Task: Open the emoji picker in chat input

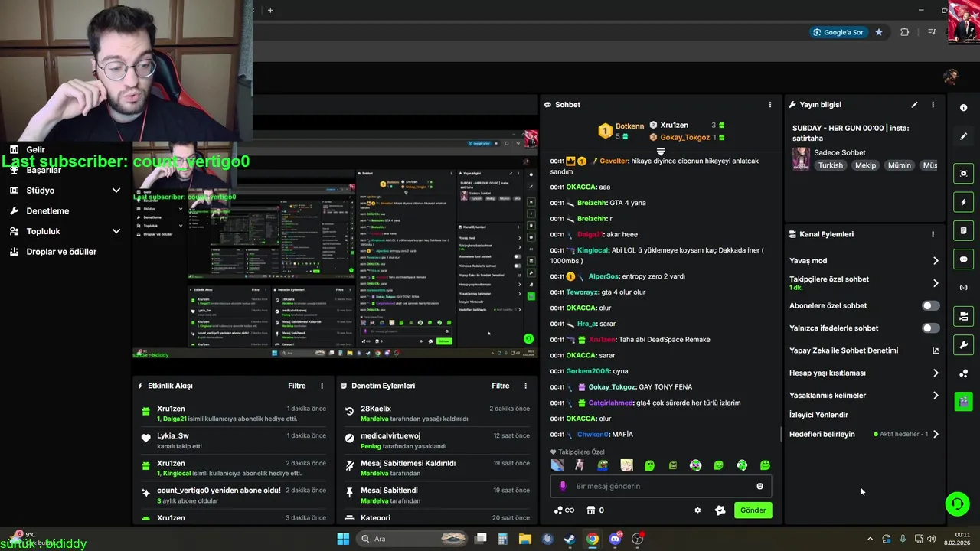Action: (x=759, y=486)
